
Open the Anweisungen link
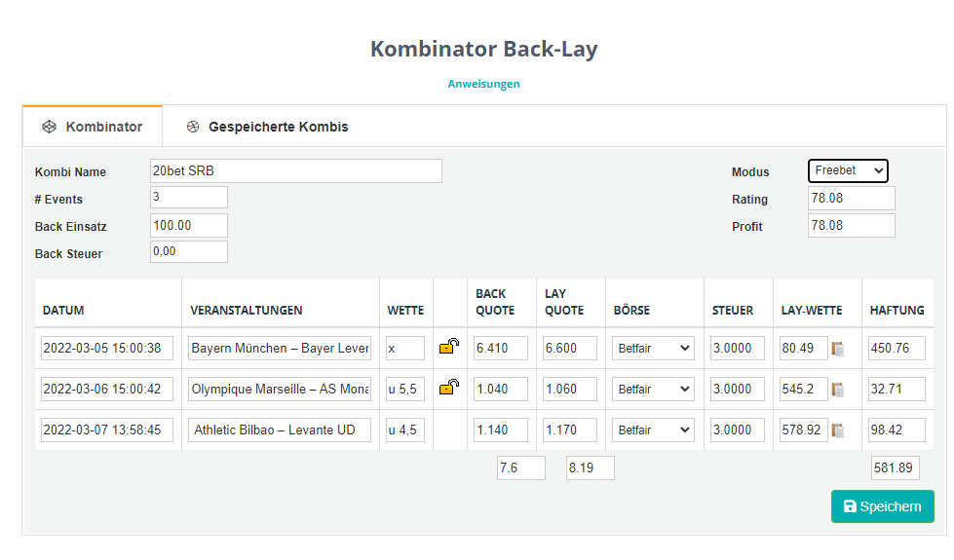point(483,84)
